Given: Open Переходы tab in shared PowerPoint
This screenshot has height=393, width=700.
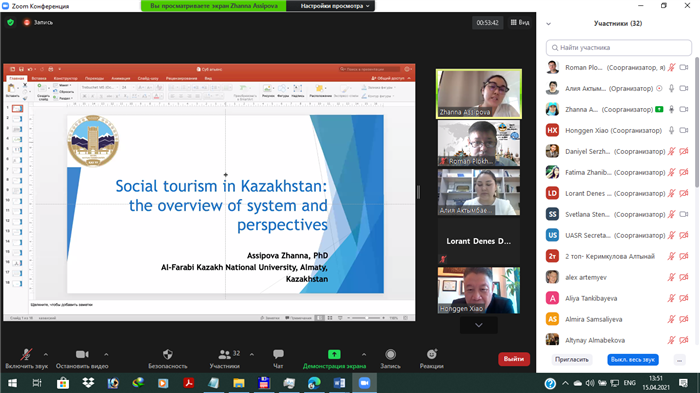Looking at the screenshot, I should [x=94, y=78].
